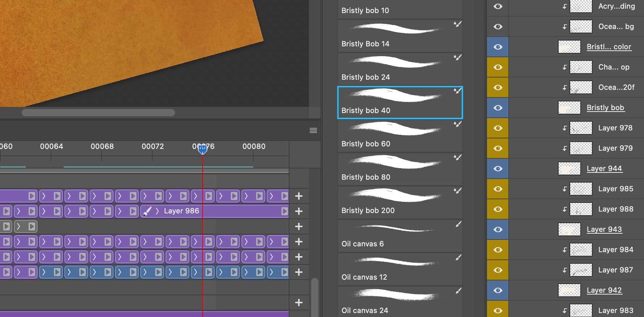Choose the Bristly bob 60 brush

(x=400, y=135)
